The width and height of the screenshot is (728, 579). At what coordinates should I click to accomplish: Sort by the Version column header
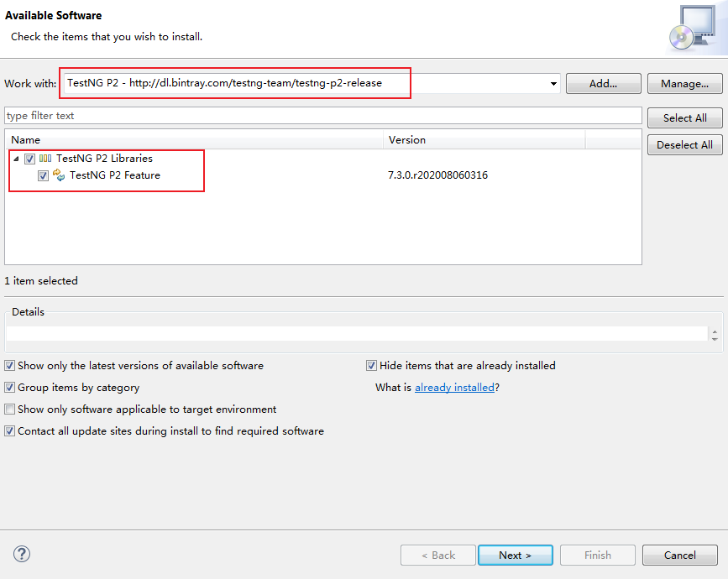484,139
